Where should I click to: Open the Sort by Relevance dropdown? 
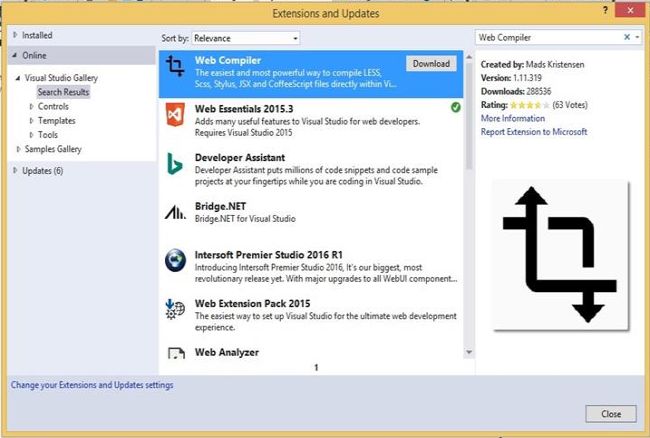(245, 38)
